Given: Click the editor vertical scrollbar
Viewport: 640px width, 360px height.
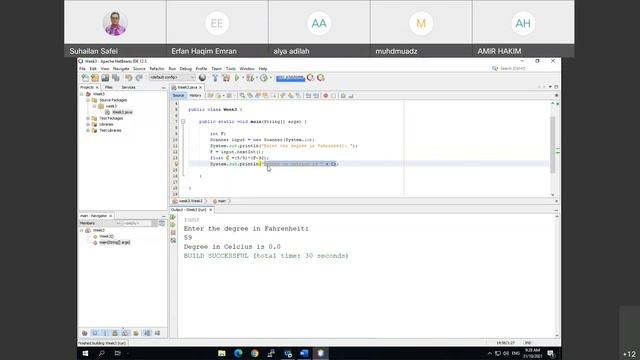Looking at the screenshot, I should click(x=553, y=145).
